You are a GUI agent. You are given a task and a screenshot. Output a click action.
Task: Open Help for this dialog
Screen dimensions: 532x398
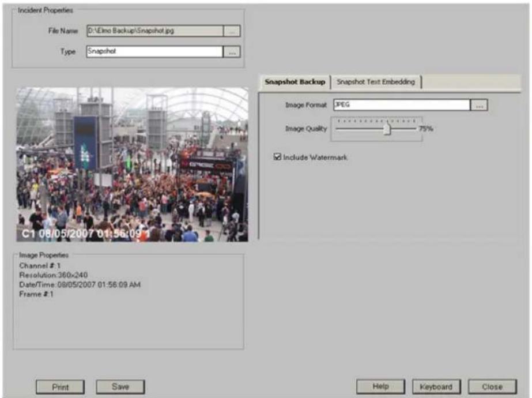tap(380, 386)
